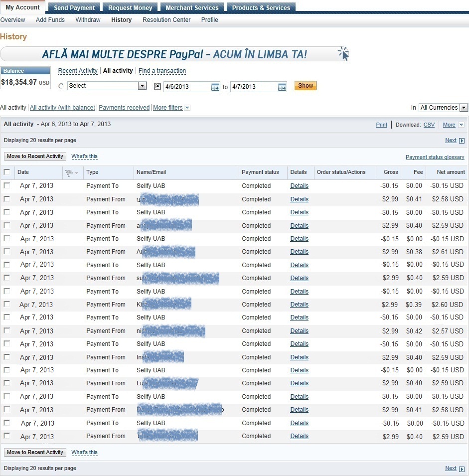Open the start date calendar picker icon
The height and width of the screenshot is (476, 469).
coord(215,87)
